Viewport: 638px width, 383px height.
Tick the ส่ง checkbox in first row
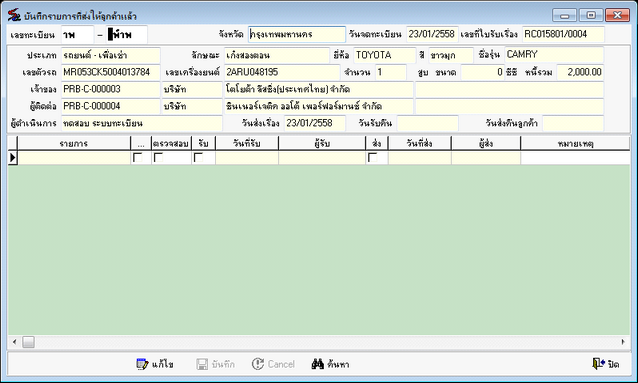click(372, 157)
